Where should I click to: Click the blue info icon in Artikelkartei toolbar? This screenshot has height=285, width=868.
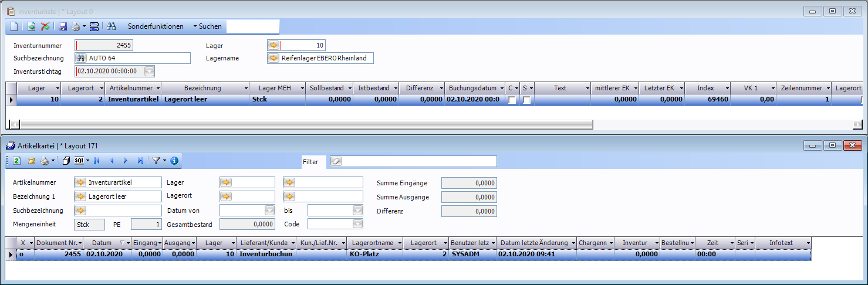tap(174, 161)
